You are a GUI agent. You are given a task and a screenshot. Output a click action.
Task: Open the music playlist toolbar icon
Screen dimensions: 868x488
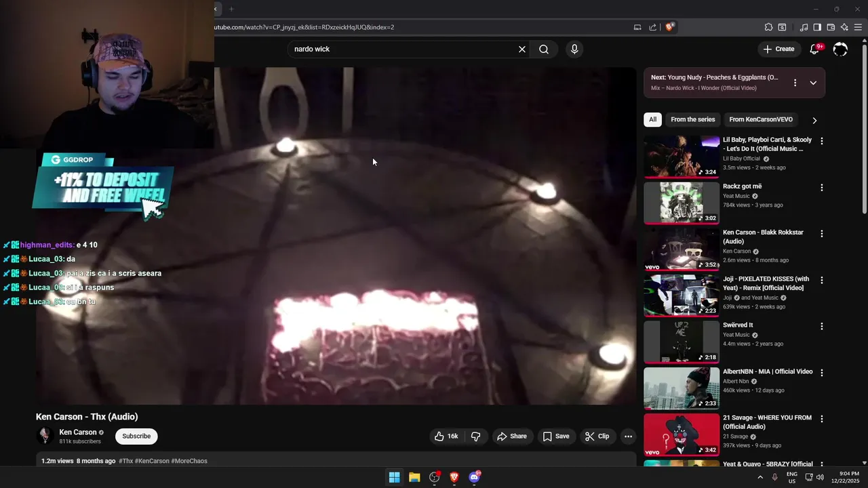pos(804,27)
